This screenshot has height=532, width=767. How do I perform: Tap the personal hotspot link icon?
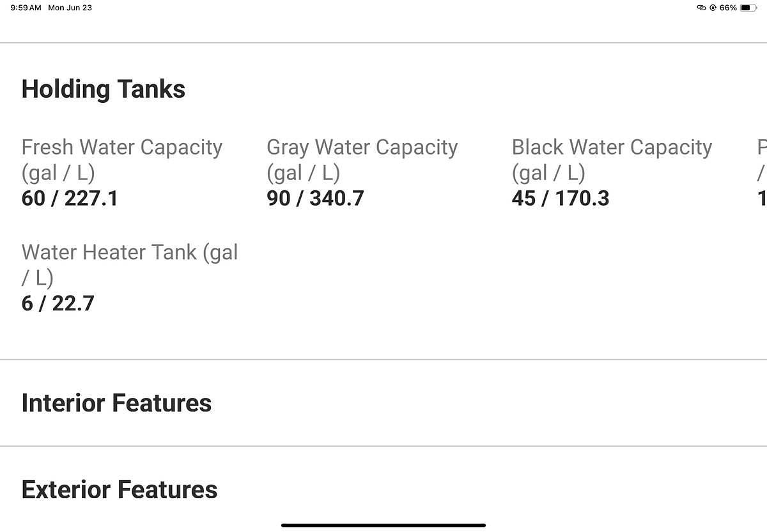701,8
